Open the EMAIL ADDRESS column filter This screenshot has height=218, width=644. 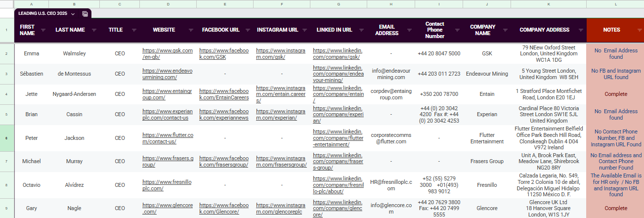409,30
